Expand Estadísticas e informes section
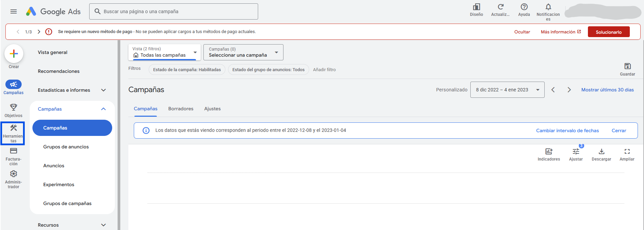The height and width of the screenshot is (230, 644). pyautogui.click(x=103, y=90)
